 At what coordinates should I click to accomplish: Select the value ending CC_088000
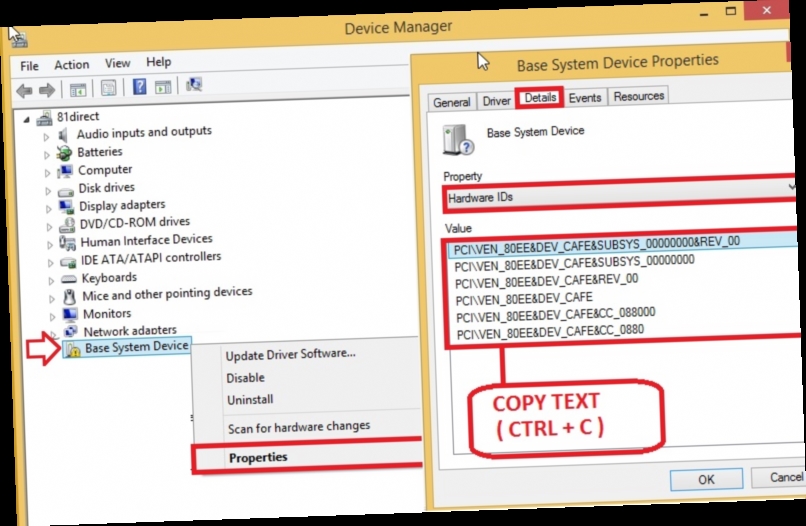[556, 315]
